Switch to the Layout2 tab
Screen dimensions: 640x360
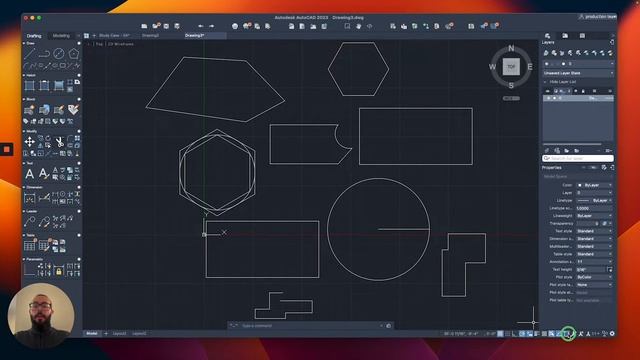pyautogui.click(x=139, y=333)
